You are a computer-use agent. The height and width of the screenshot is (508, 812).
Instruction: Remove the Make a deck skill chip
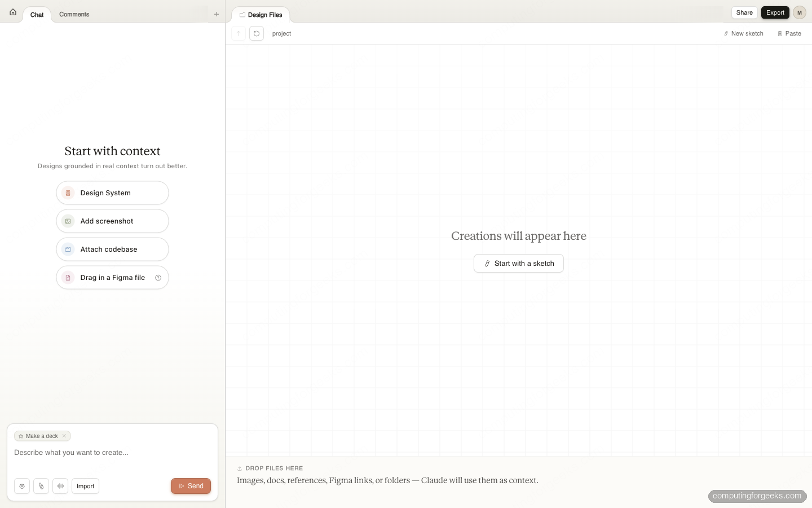(x=64, y=436)
